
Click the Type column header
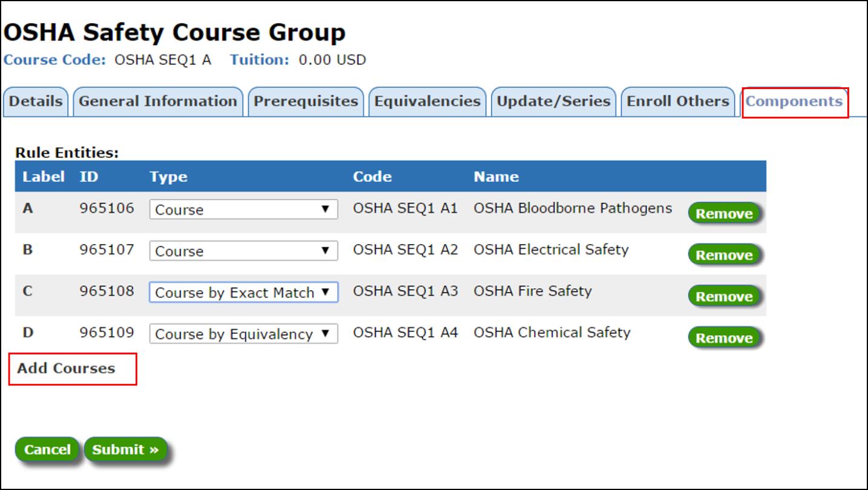point(168,177)
